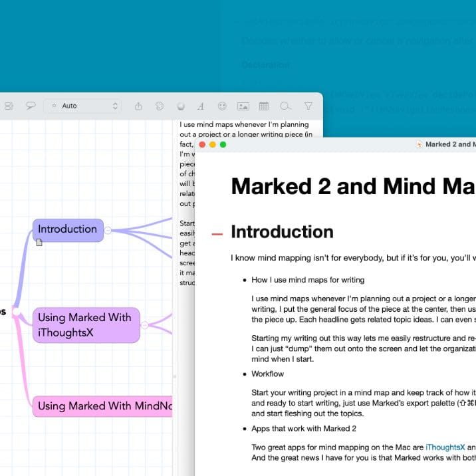Click the magnifying glass search icon

tap(285, 106)
